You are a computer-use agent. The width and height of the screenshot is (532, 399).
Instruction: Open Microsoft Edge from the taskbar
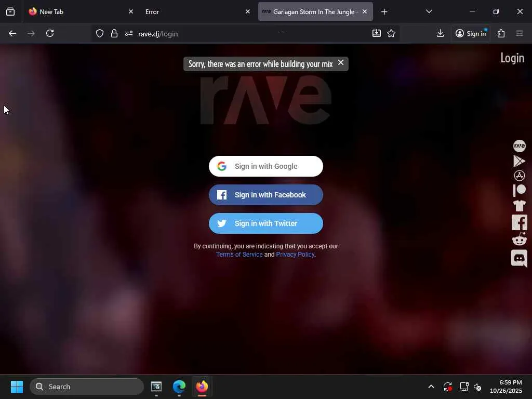coord(179,387)
